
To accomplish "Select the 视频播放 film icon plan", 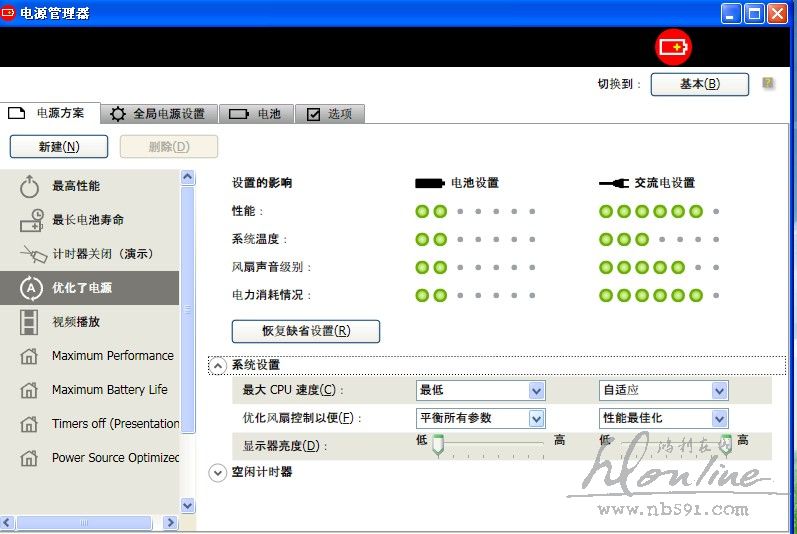I will (x=30, y=322).
